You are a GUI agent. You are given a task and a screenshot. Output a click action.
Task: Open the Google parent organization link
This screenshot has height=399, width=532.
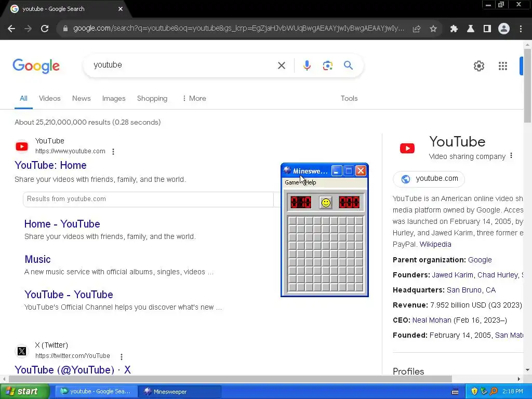(x=480, y=260)
